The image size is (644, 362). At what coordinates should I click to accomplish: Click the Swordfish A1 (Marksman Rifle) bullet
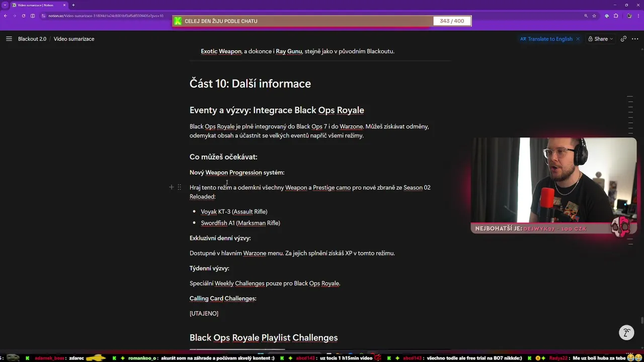(240, 223)
